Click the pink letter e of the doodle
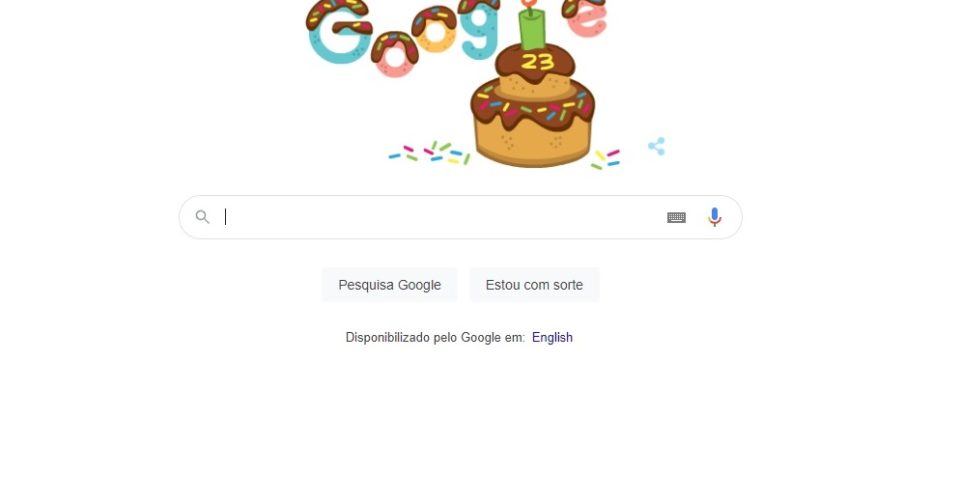960x500 pixels. tap(585, 17)
